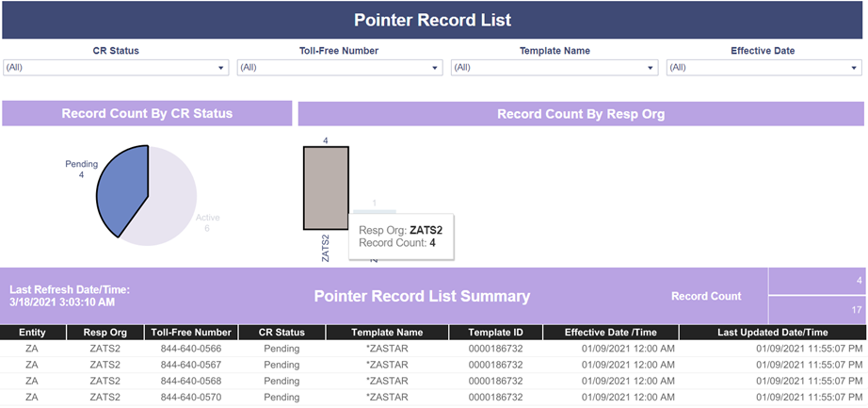Click the Last Refresh Date/Time text
868x408 pixels.
pyautogui.click(x=70, y=296)
